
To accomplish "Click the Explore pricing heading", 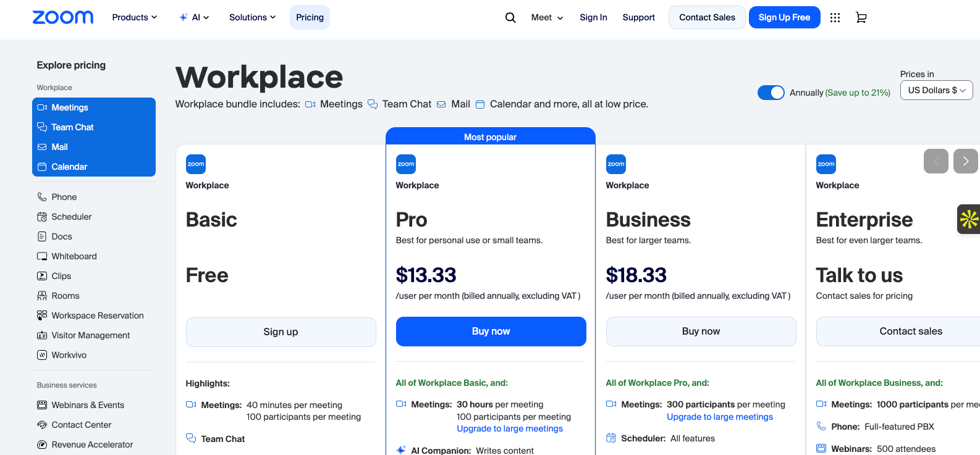I will 71,65.
